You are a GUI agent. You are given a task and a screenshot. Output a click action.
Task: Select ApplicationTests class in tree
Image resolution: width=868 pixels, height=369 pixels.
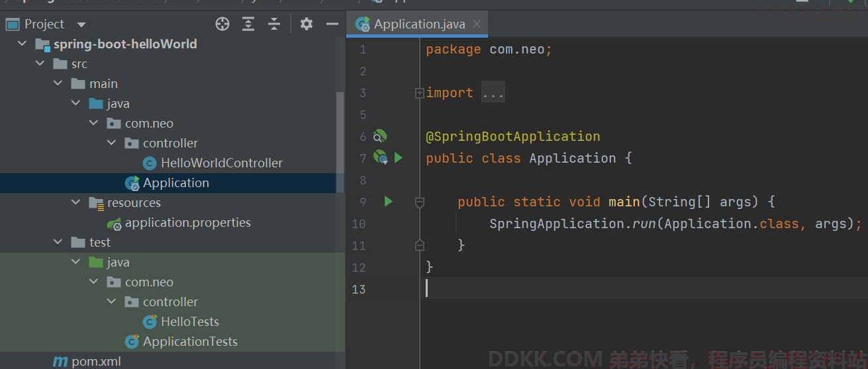tap(190, 342)
